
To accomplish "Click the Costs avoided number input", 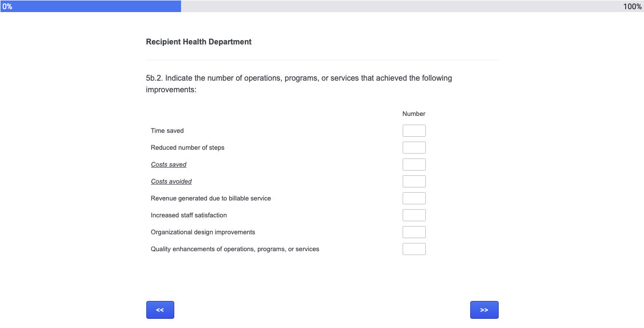I will pyautogui.click(x=414, y=182).
